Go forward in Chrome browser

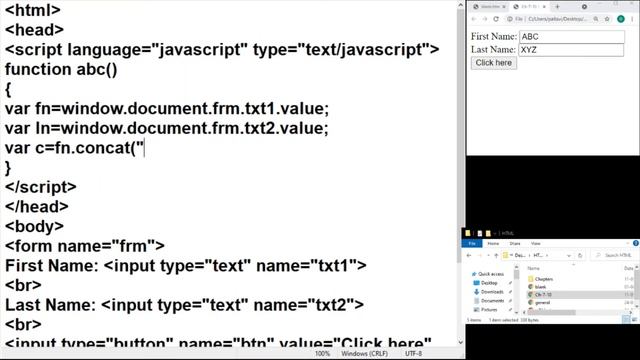[x=485, y=19]
